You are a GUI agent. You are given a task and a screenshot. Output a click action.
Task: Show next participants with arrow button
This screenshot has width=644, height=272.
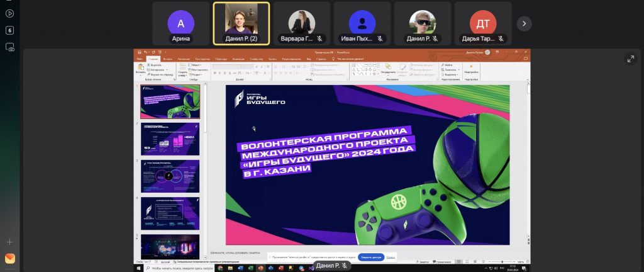click(x=524, y=24)
